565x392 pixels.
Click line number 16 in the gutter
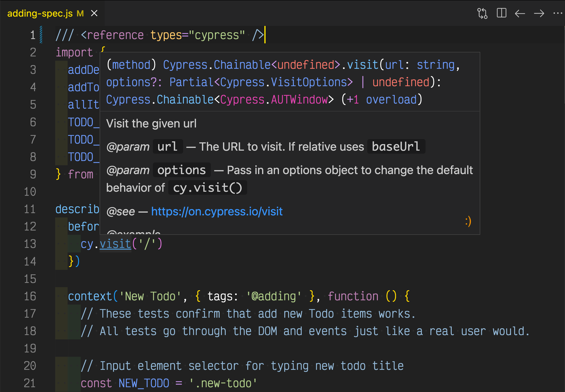point(30,296)
